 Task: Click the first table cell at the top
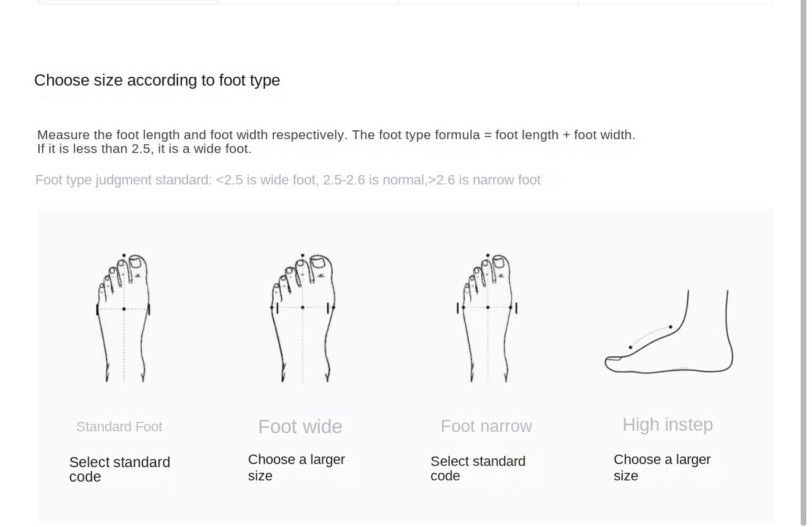point(128,2)
